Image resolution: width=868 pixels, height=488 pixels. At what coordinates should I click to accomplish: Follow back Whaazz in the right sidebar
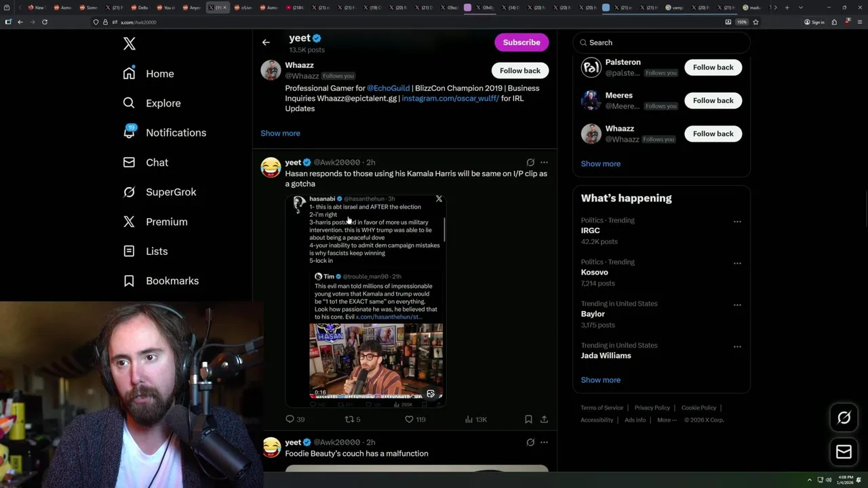click(x=713, y=134)
